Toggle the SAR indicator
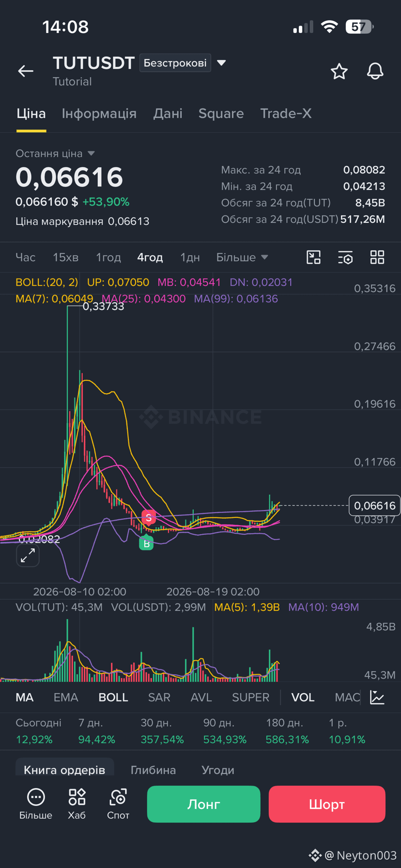The width and height of the screenshot is (401, 868). click(159, 697)
